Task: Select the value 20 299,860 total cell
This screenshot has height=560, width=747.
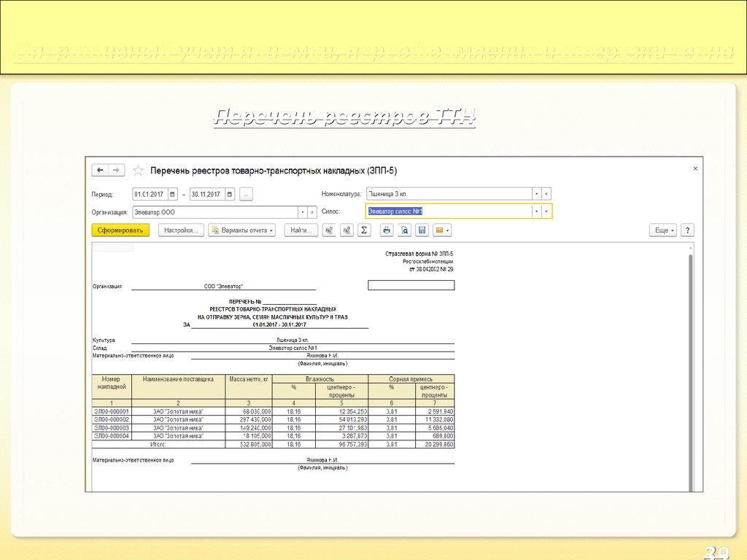Action: point(435,444)
